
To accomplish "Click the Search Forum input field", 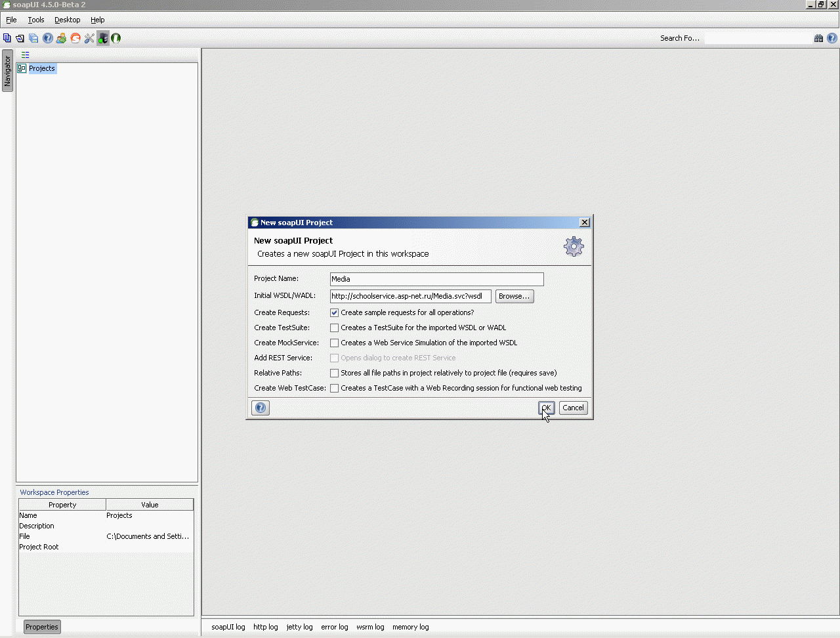I will coord(758,38).
